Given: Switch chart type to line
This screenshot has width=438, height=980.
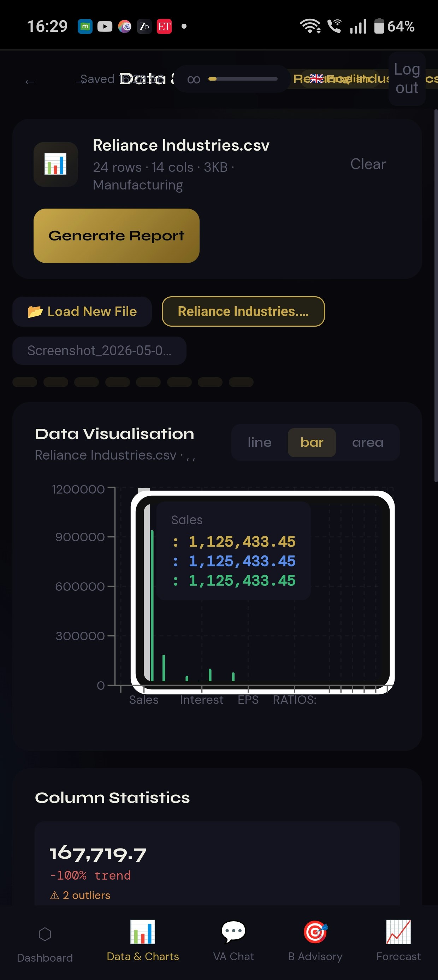Looking at the screenshot, I should click(x=260, y=442).
